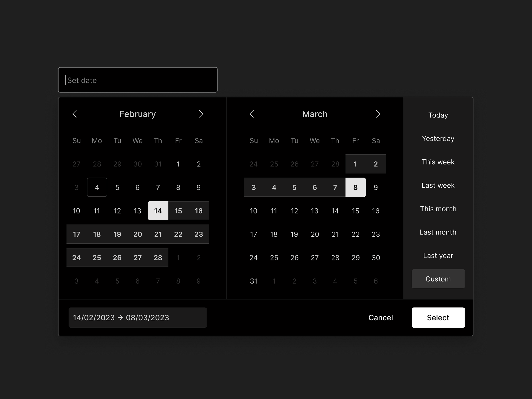
Task: Choose the Yesterday preset
Action: [438, 139]
